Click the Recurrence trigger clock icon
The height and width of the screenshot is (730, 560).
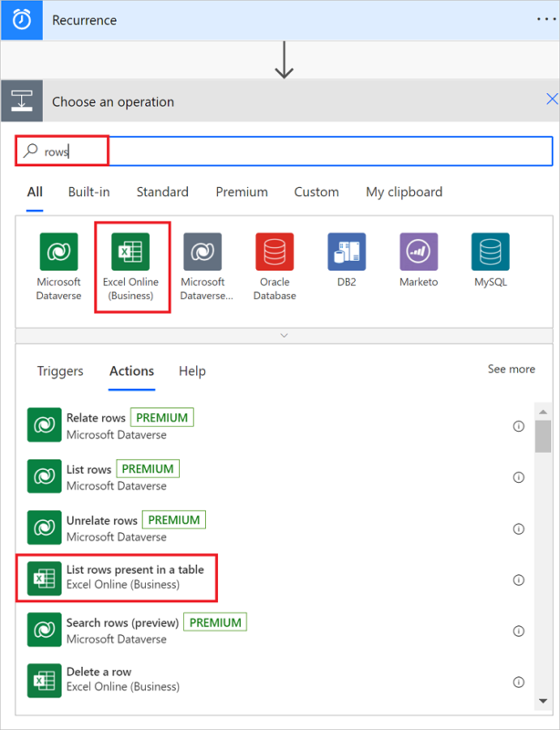tap(22, 19)
